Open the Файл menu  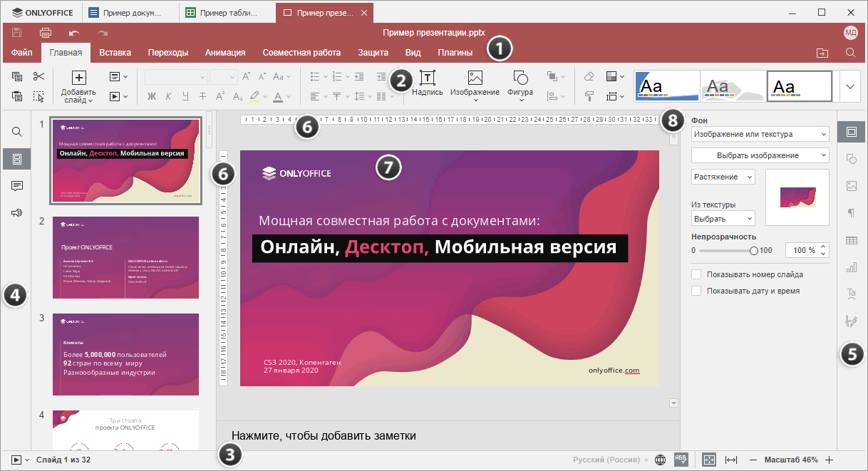pos(21,53)
